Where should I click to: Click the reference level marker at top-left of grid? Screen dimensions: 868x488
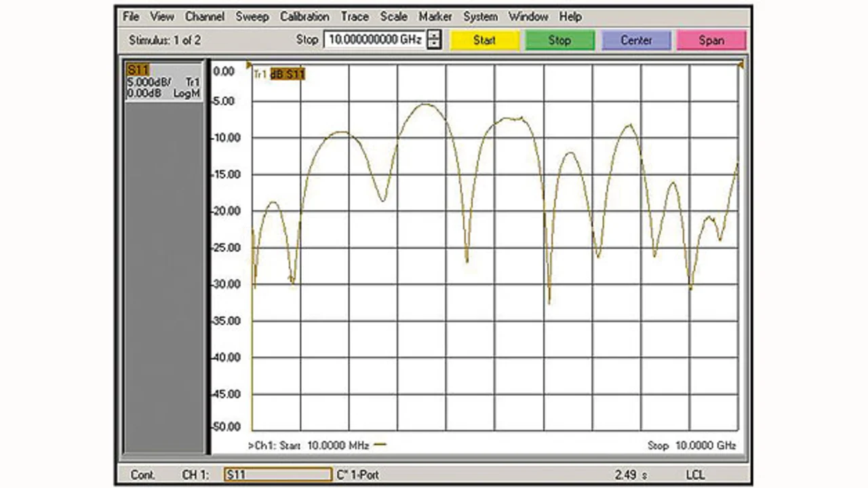tap(249, 65)
